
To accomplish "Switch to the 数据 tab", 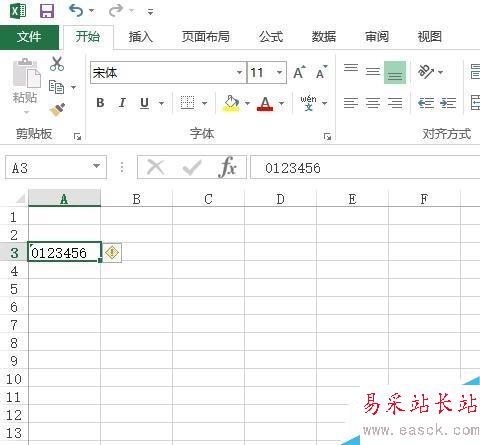I will click(x=324, y=36).
